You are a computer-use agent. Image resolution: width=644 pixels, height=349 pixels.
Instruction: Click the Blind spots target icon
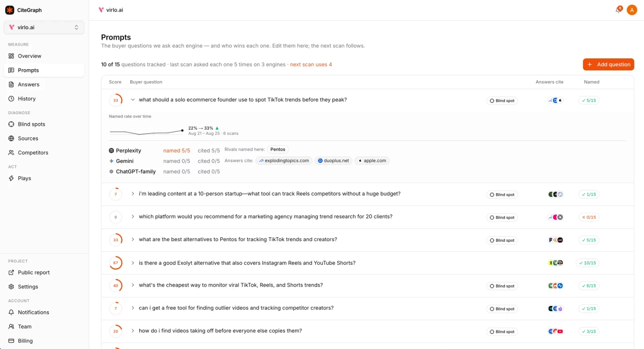11,124
